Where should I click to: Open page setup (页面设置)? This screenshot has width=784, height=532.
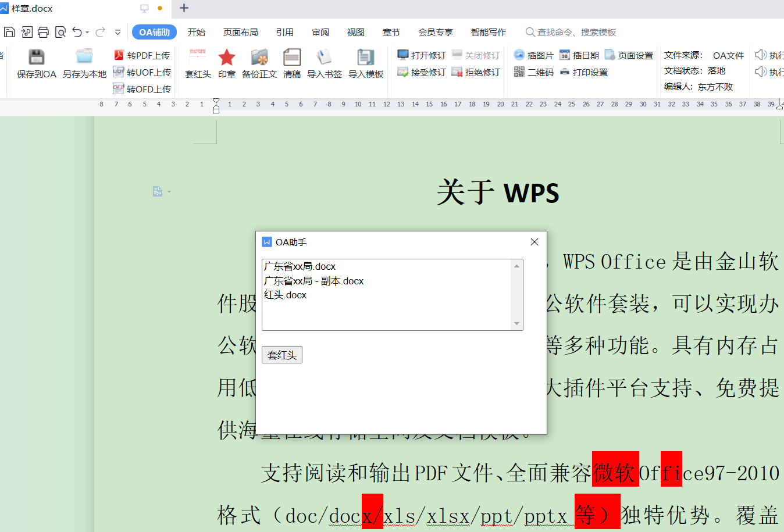[629, 55]
